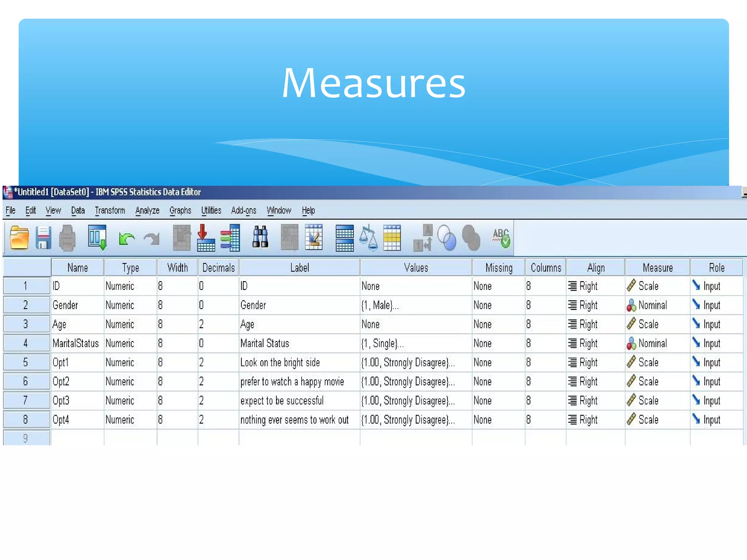Click the Values column header
747x560 pixels.
tap(416, 268)
